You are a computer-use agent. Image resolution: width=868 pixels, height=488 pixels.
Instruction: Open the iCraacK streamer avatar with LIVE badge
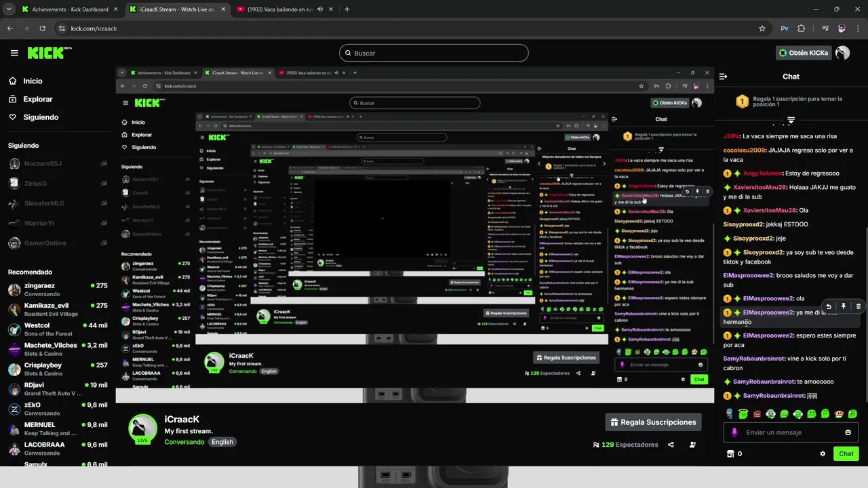click(x=142, y=430)
